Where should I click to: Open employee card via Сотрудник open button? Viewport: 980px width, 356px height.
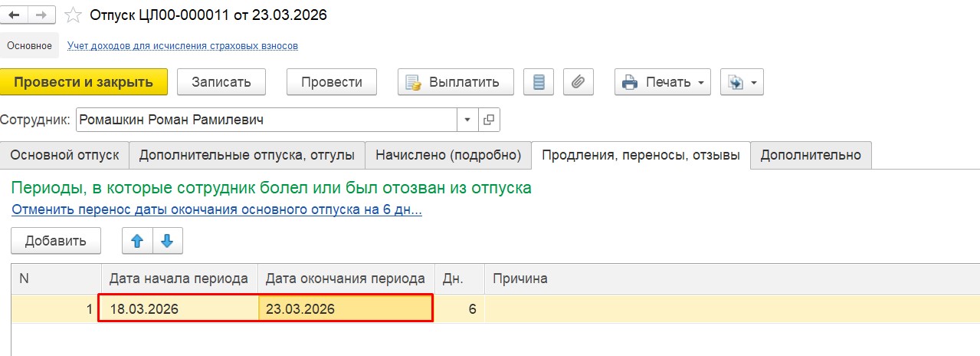tap(489, 120)
